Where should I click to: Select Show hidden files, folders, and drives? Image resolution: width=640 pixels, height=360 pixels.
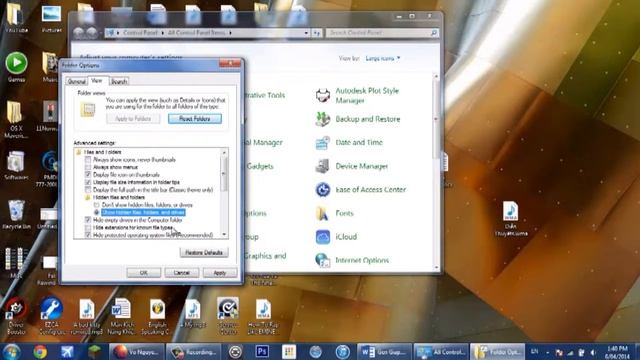(x=97, y=212)
